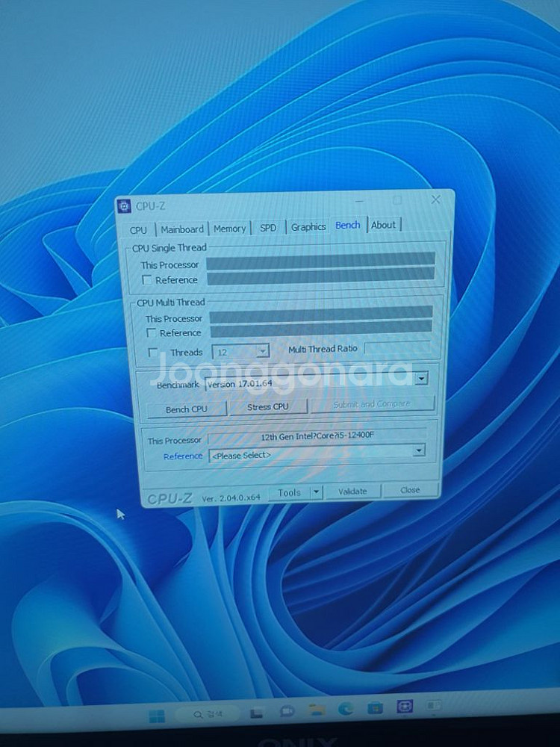
Task: Open File Explorer from taskbar
Action: click(317, 710)
